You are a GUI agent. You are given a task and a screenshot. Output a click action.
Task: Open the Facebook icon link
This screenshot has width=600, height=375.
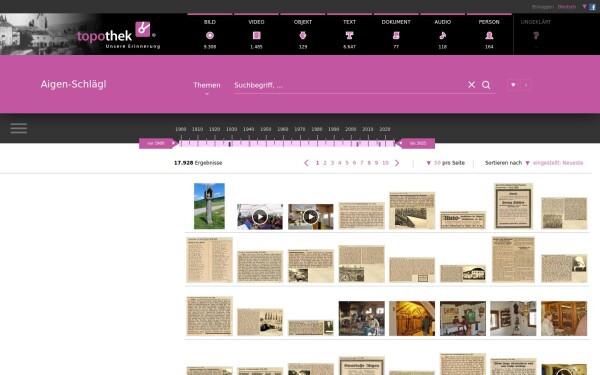(592, 7)
